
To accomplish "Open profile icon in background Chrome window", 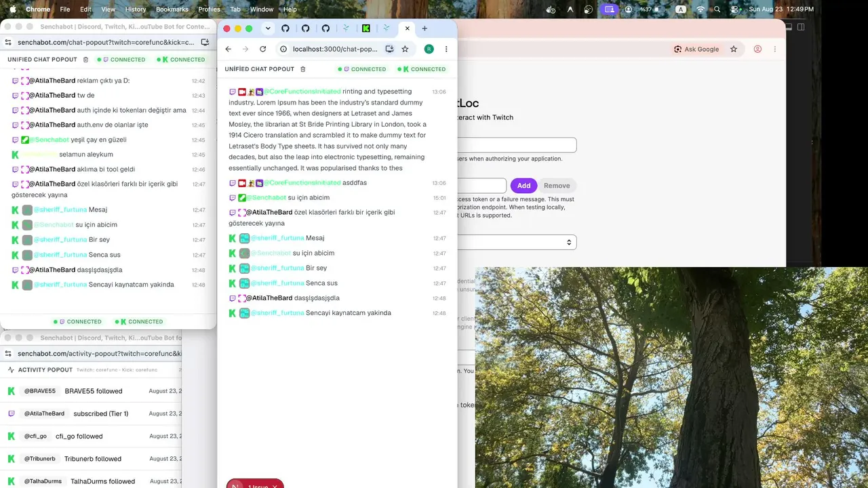I will point(758,49).
